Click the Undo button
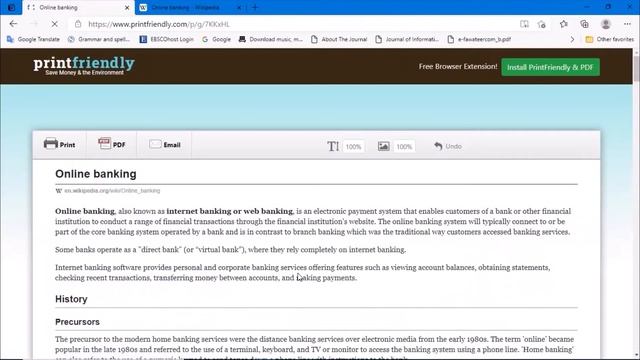This screenshot has width=640, height=360. 448,146
